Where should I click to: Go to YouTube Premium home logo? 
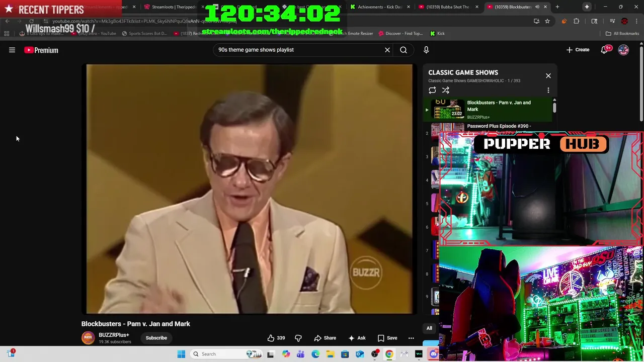click(41, 50)
